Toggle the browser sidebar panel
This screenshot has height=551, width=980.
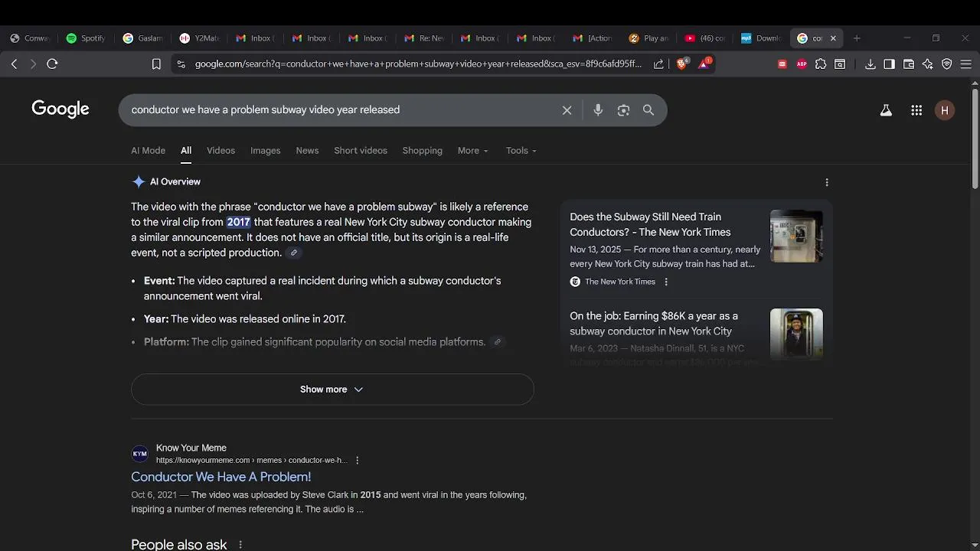pyautogui.click(x=889, y=64)
